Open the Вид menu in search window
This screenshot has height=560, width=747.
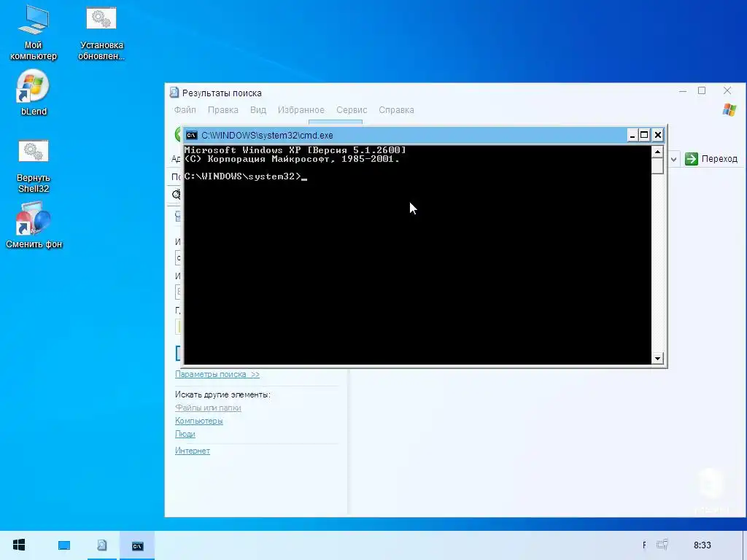[x=258, y=110]
